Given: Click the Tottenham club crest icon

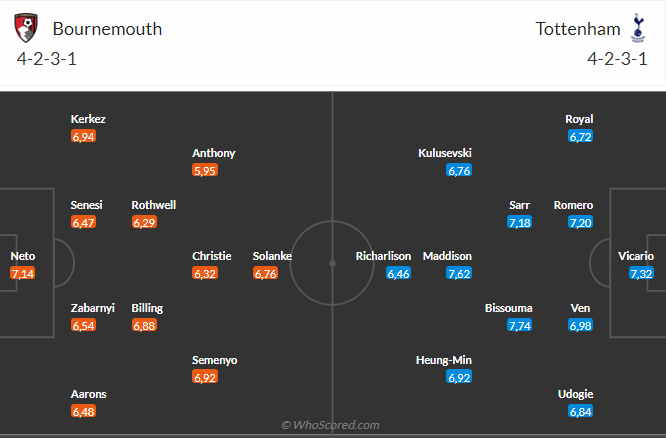Looking at the screenshot, I should point(637,28).
